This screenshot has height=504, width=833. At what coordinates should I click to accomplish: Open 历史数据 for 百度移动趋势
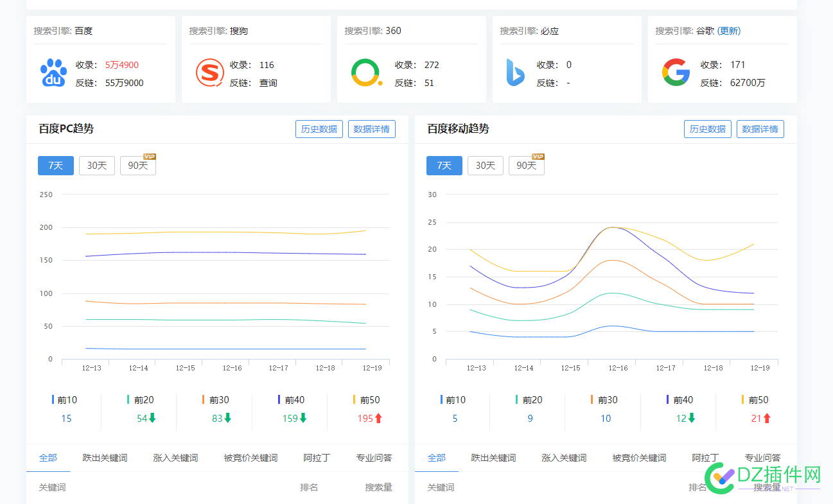pyautogui.click(x=708, y=129)
